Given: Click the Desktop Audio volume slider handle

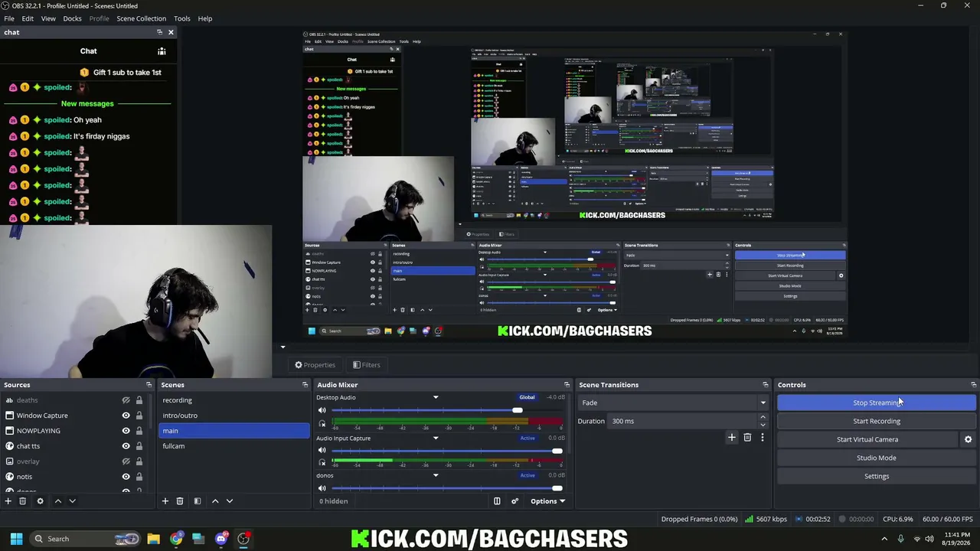Looking at the screenshot, I should (x=518, y=410).
